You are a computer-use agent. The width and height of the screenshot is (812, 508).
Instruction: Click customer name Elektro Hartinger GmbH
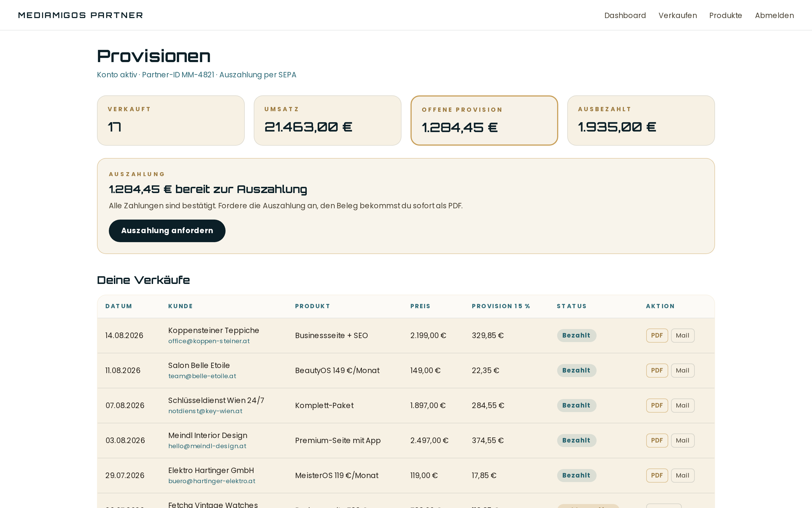211,470
